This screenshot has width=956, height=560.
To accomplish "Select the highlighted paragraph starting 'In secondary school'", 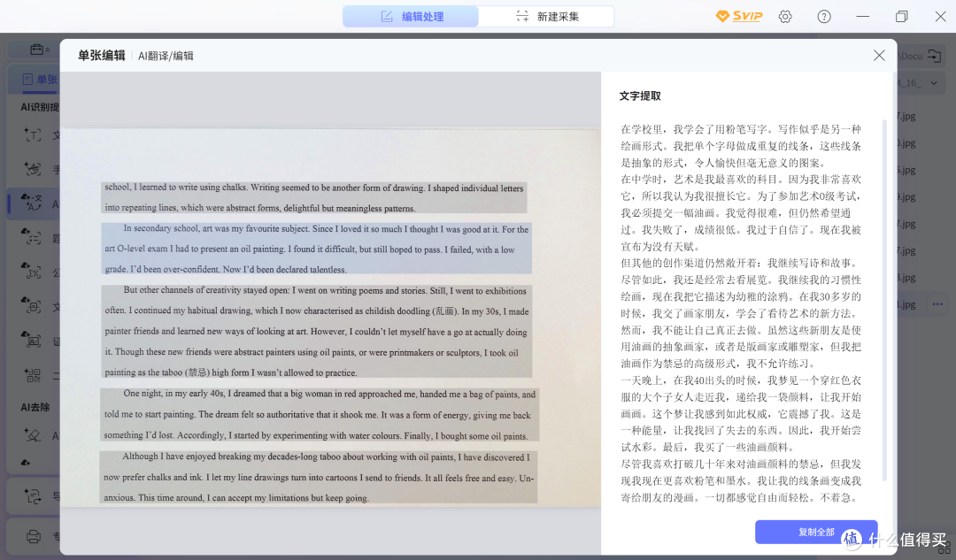I will pyautogui.click(x=316, y=249).
